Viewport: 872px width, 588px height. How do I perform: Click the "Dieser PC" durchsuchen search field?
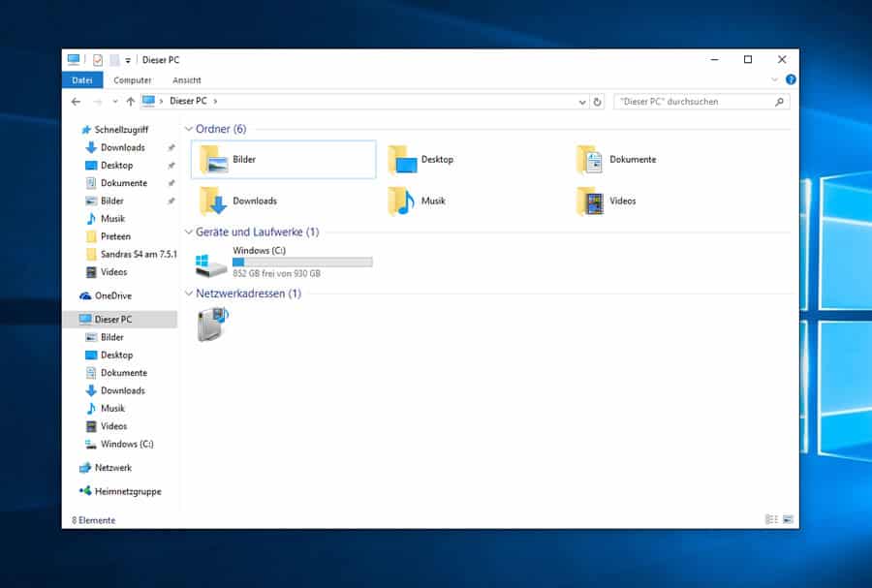(693, 102)
